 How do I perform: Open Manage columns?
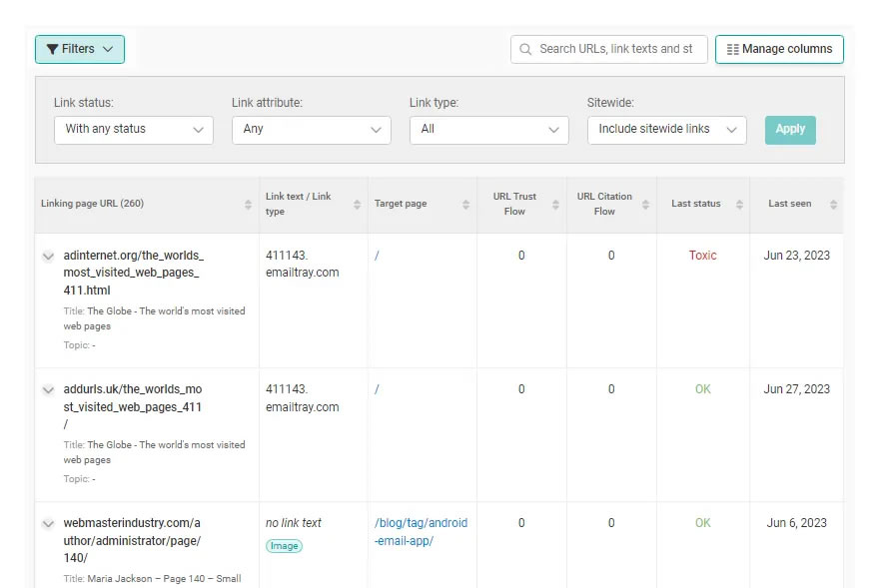point(779,49)
